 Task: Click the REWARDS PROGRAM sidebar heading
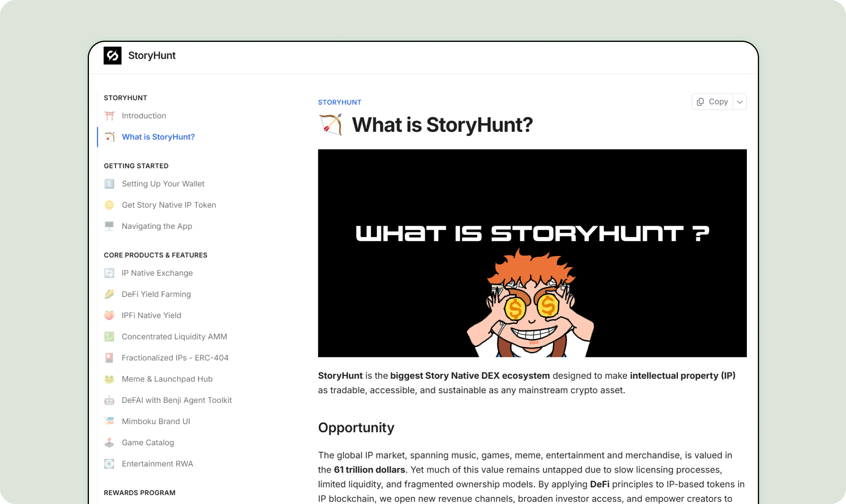[139, 493]
